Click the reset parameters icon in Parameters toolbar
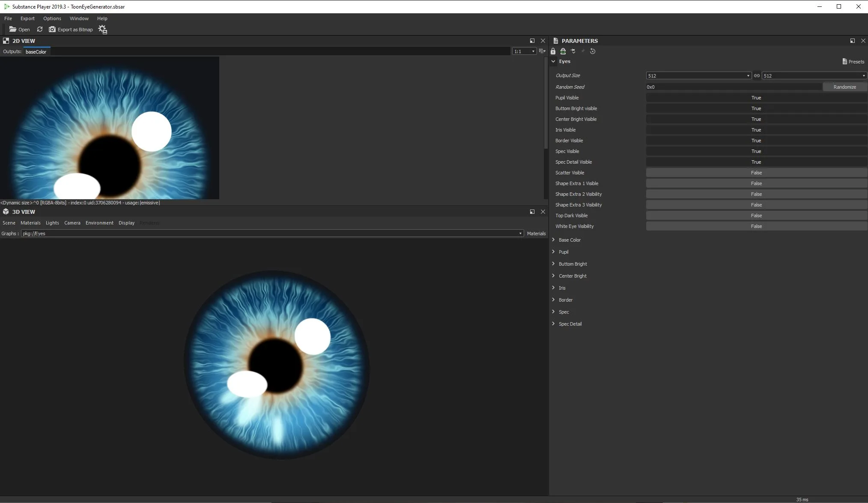The image size is (868, 503). point(593,51)
